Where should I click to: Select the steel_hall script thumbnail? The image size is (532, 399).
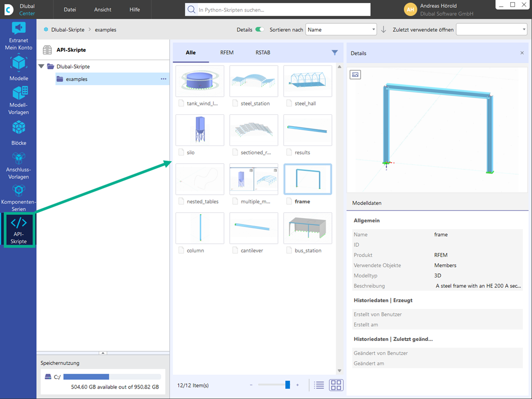[x=308, y=81]
